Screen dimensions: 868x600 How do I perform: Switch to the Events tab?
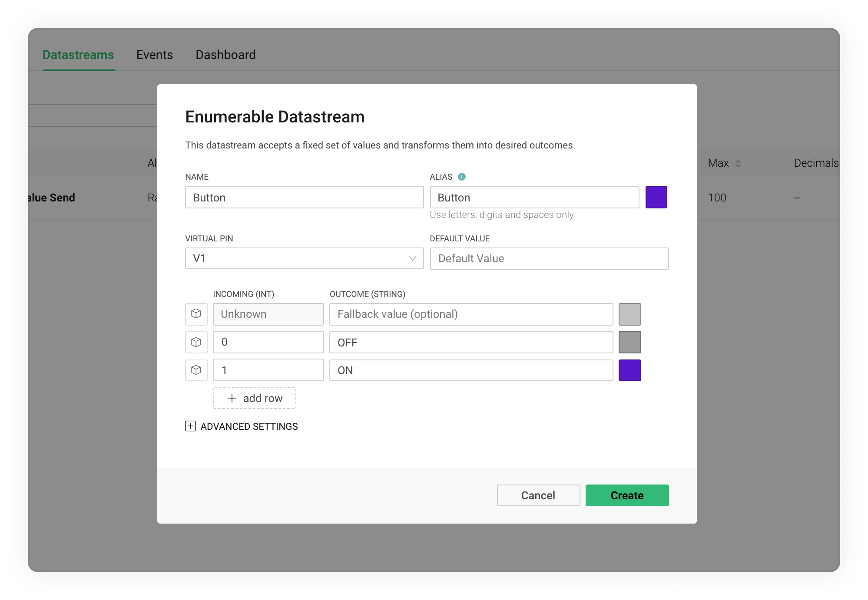[155, 55]
